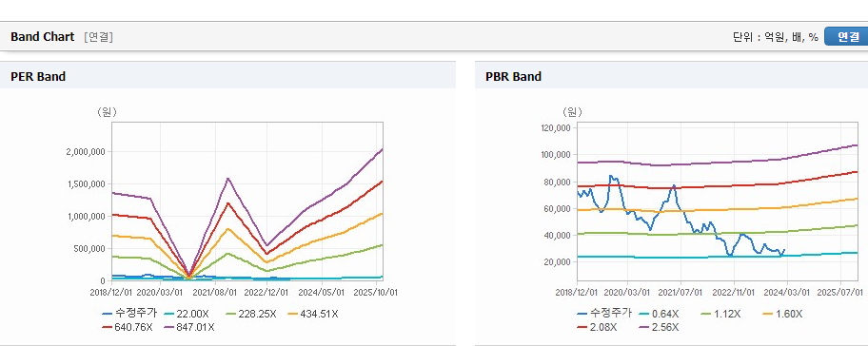Click the 1,500,000 axis label in the PER chart
868x346 pixels.
point(87,184)
